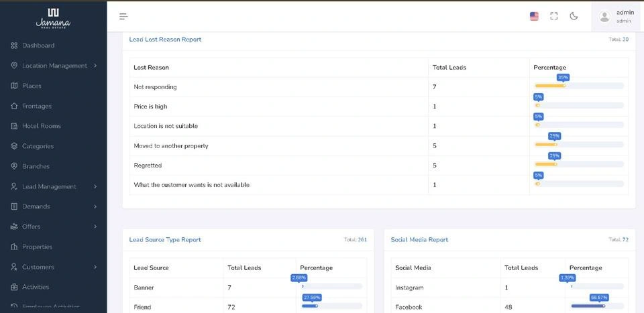This screenshot has height=313, width=644.
Task: Click the Hotel Rooms icon
Action: tap(14, 126)
